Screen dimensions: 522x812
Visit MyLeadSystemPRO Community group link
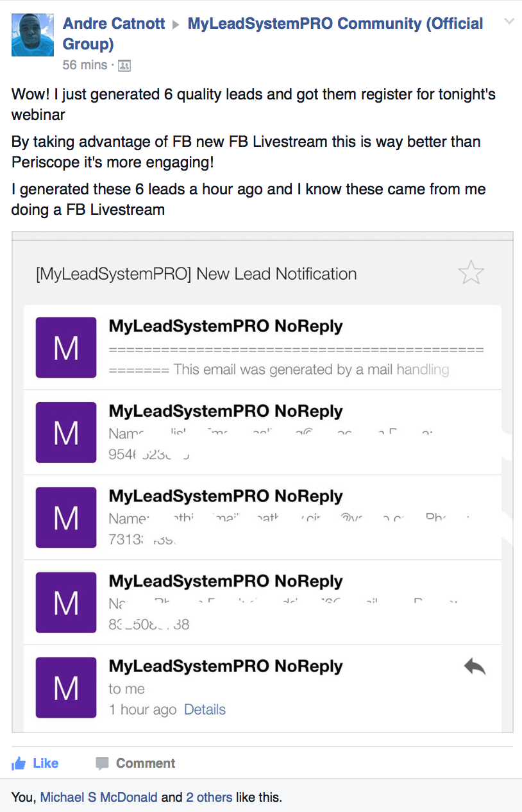click(x=273, y=33)
